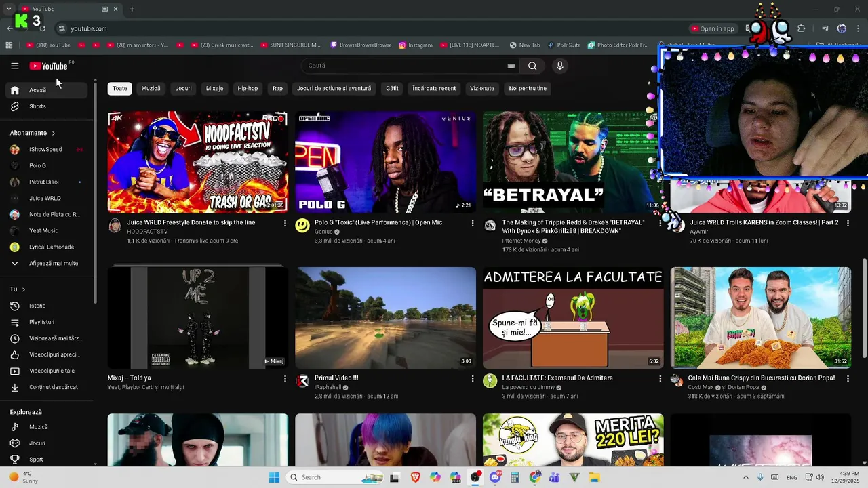Open BrowseBrowseBrowse bookmark
868x488 pixels.
pyautogui.click(x=361, y=45)
